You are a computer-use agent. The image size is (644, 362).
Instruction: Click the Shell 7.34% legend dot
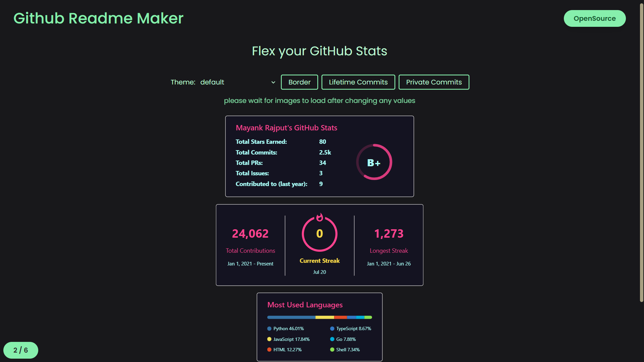pos(332,350)
